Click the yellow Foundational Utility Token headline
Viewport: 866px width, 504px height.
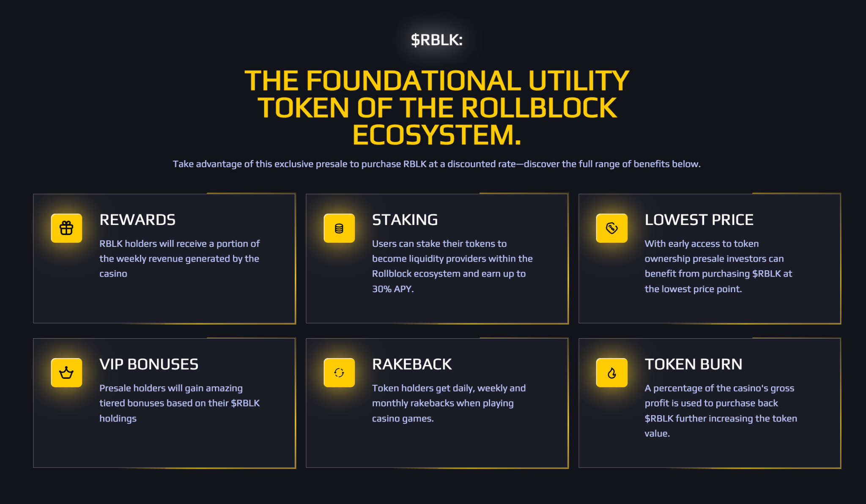click(437, 108)
